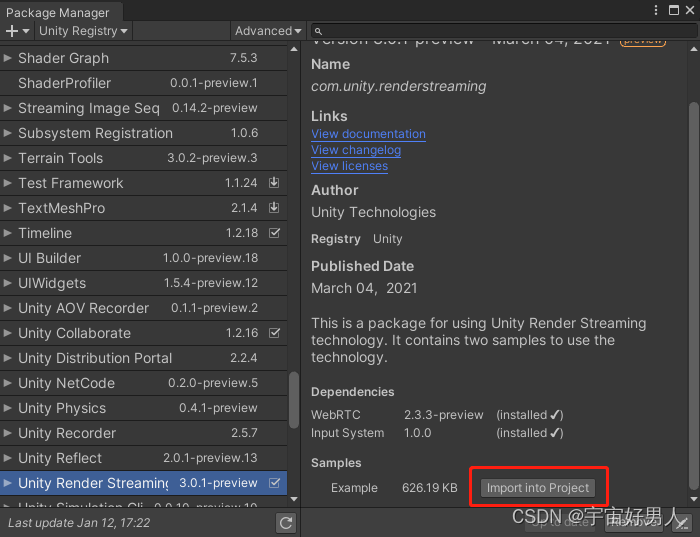Select the Shader Graph package row
700x537 pixels.
point(143,58)
